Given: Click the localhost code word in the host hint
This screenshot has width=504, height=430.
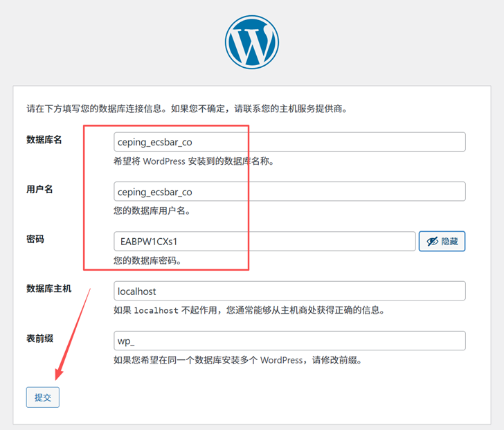Looking at the screenshot, I should pos(156,310).
